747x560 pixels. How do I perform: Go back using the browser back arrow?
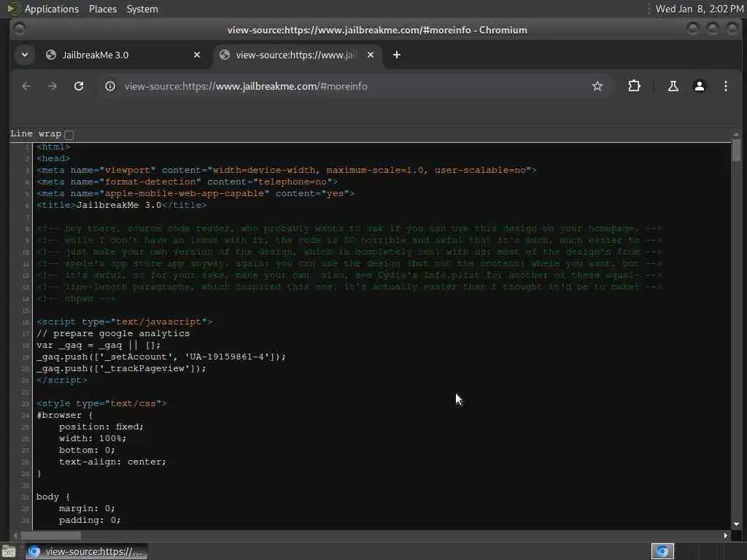26,86
